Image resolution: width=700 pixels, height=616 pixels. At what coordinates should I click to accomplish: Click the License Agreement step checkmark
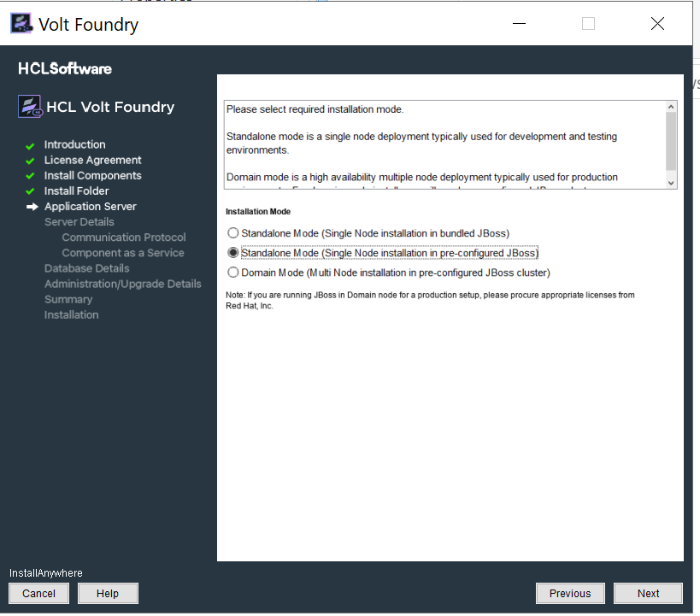coord(30,161)
